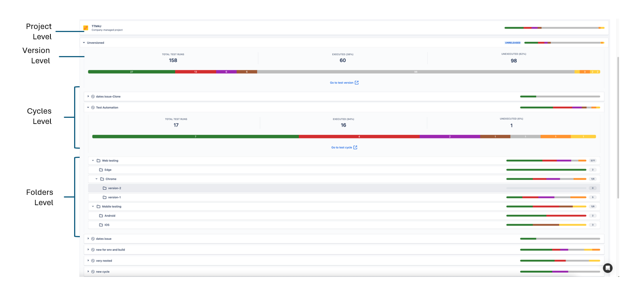Click the folder icon for version-2
Image resolution: width=644 pixels, height=286 pixels.
tap(105, 188)
